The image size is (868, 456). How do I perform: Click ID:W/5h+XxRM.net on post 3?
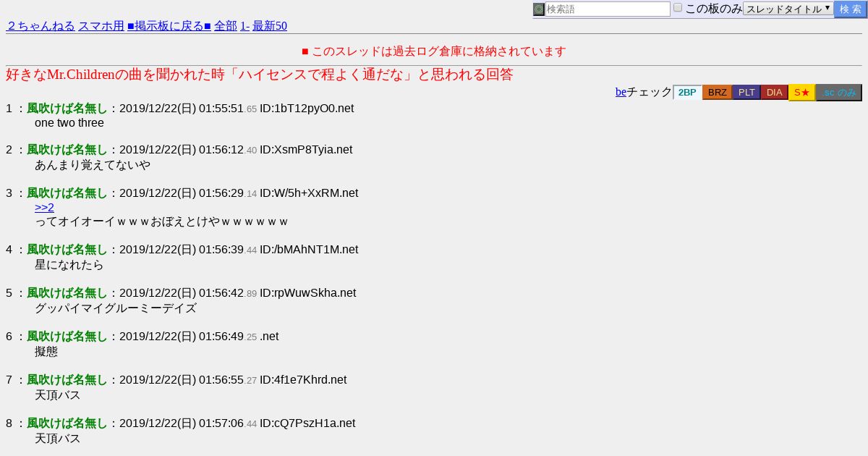pyautogui.click(x=309, y=193)
